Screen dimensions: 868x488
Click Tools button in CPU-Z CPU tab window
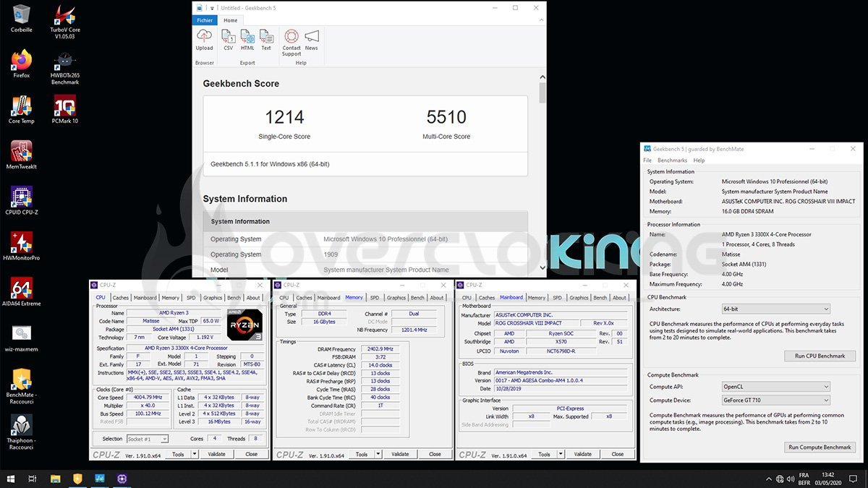point(177,455)
